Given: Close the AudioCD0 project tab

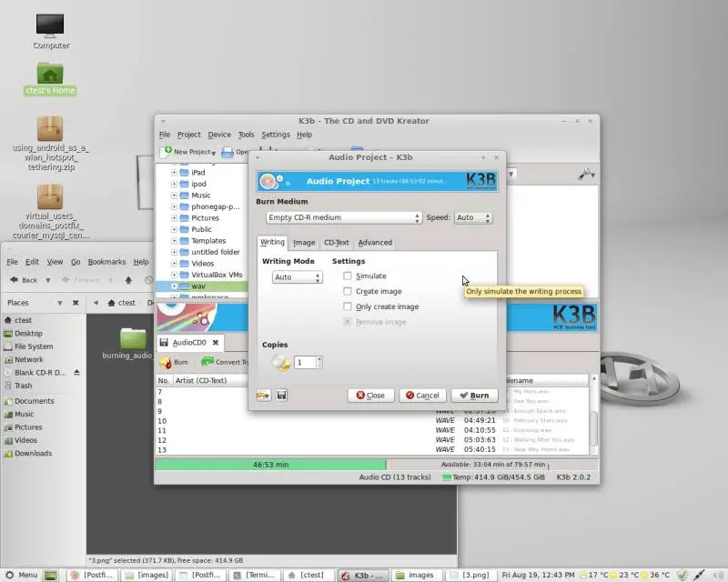Looking at the screenshot, I should pos(216,343).
